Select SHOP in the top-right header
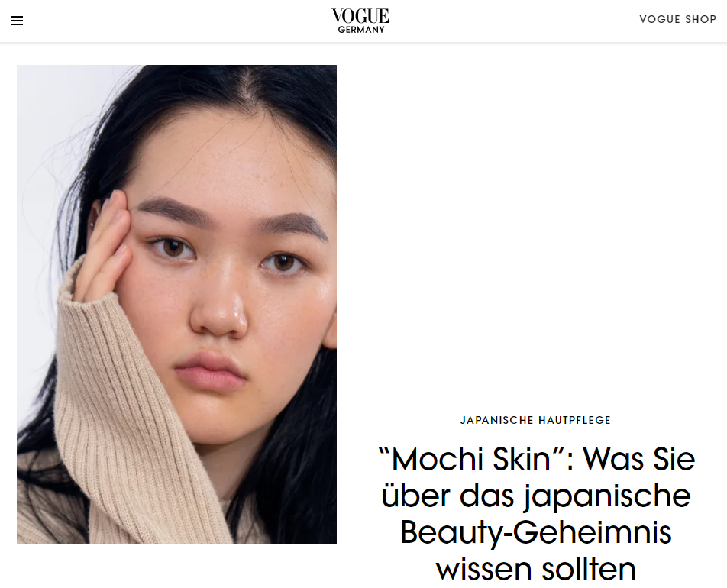 (701, 19)
